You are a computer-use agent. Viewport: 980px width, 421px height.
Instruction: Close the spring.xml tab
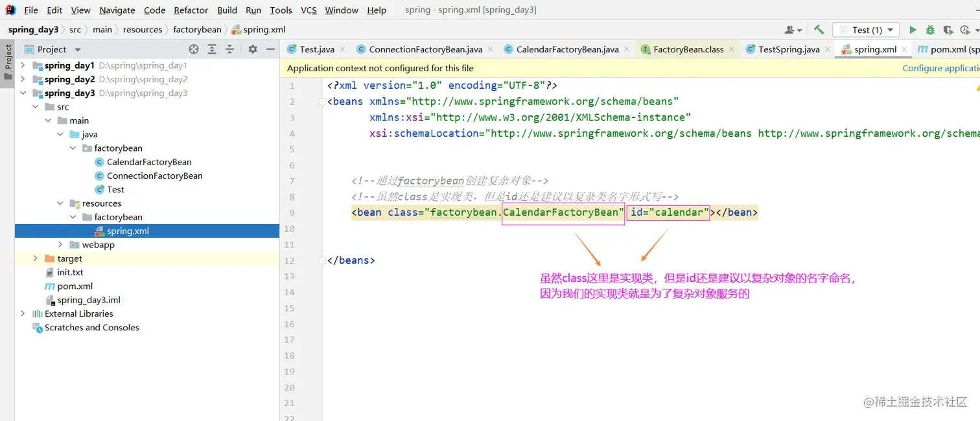[904, 49]
